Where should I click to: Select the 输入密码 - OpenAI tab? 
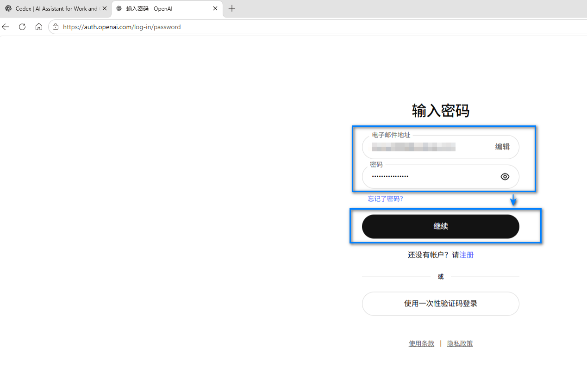click(167, 8)
